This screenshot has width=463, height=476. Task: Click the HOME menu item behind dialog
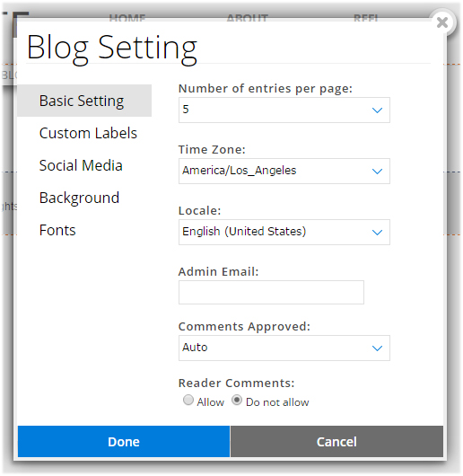pos(127,18)
